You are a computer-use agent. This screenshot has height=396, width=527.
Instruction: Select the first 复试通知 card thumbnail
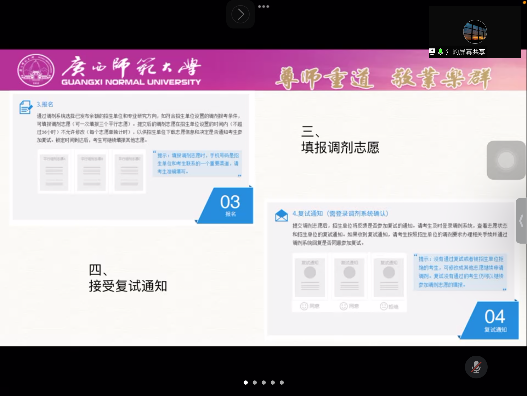tap(310, 278)
